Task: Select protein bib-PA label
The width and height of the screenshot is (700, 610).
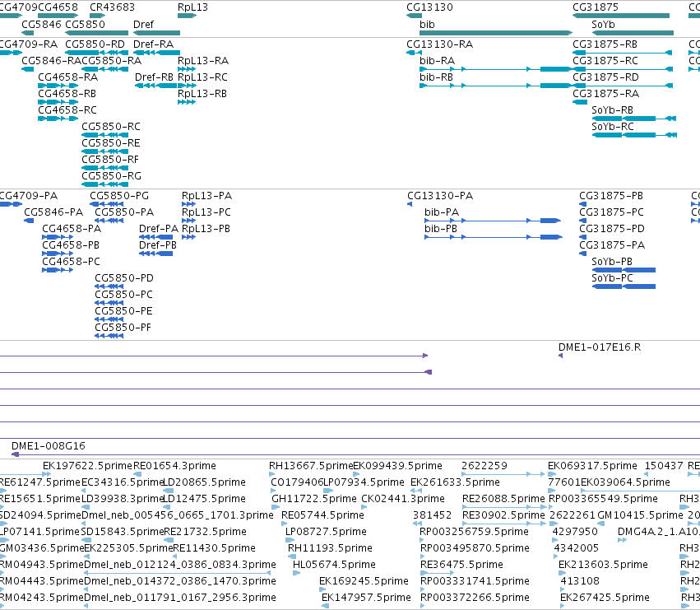Action: point(442,212)
